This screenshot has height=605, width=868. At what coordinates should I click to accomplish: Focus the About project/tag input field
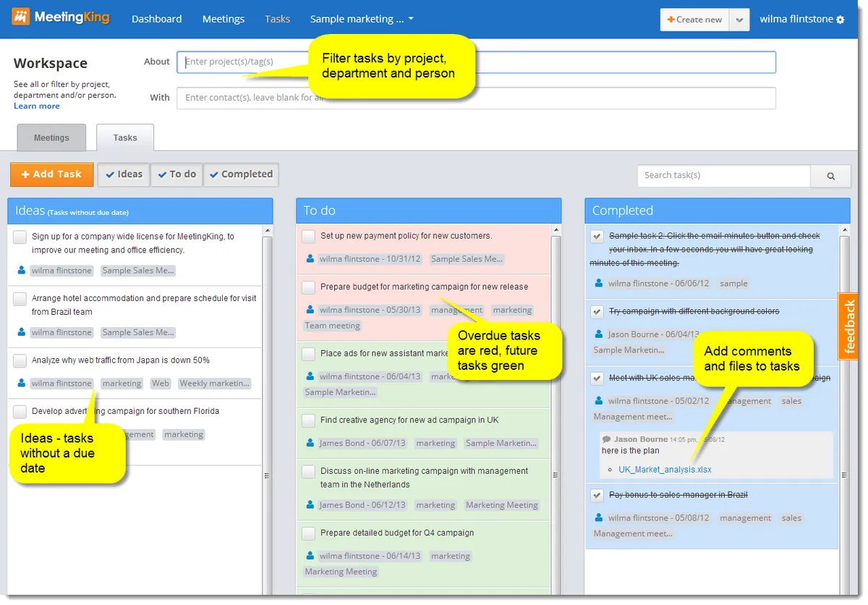point(477,62)
